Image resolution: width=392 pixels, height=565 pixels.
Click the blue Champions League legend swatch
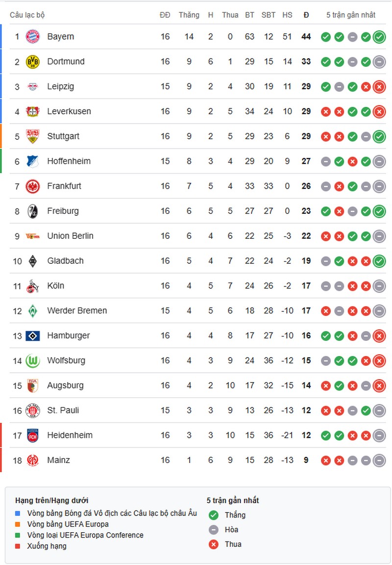pyautogui.click(x=18, y=514)
